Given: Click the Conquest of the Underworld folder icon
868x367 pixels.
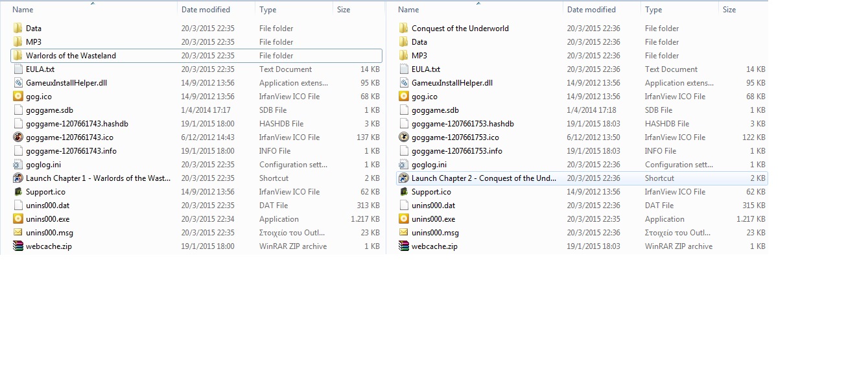Looking at the screenshot, I should tap(403, 29).
